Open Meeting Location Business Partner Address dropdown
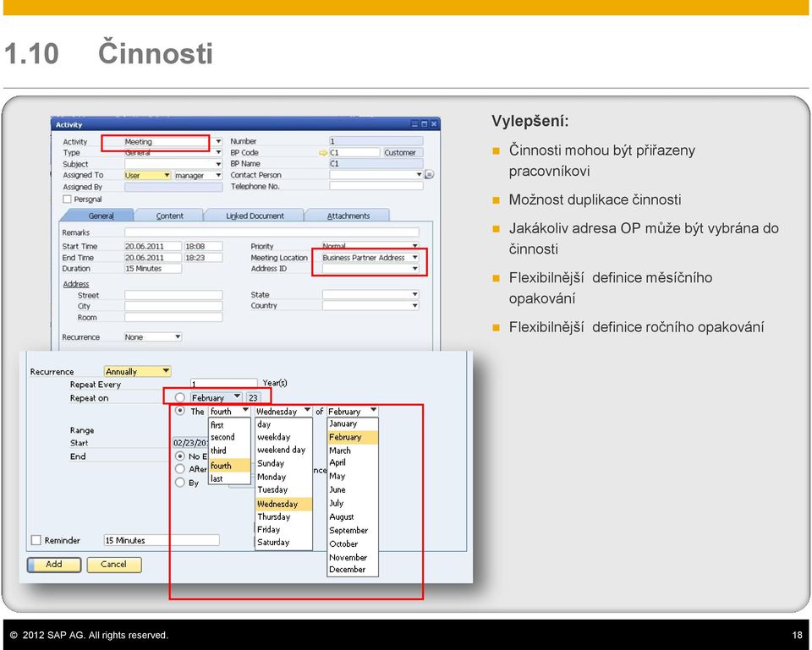Image resolution: width=812 pixels, height=650 pixels. (414, 257)
